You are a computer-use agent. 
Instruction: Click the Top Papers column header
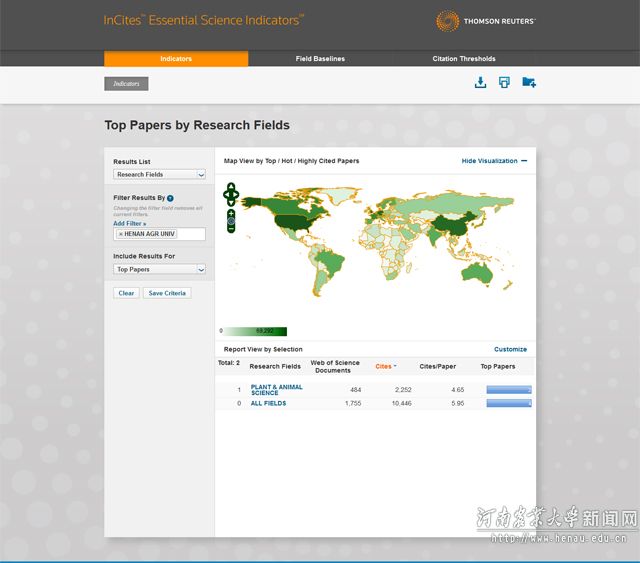(x=498, y=367)
